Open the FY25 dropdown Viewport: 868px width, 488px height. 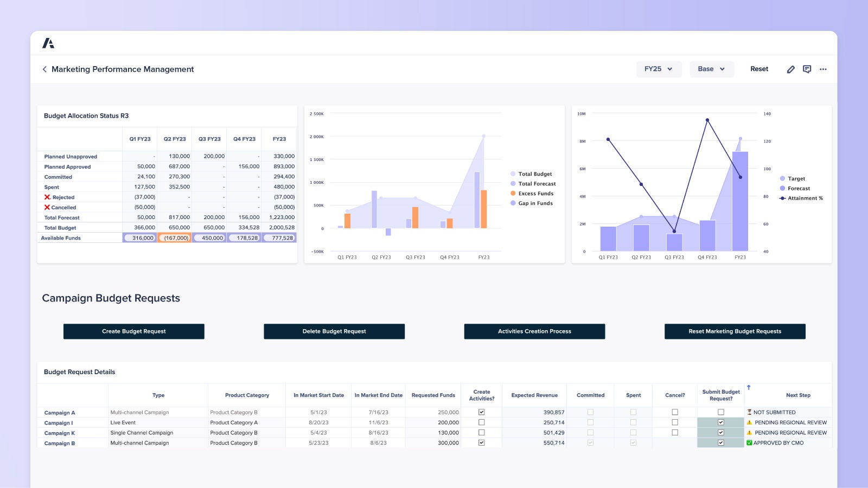[658, 69]
